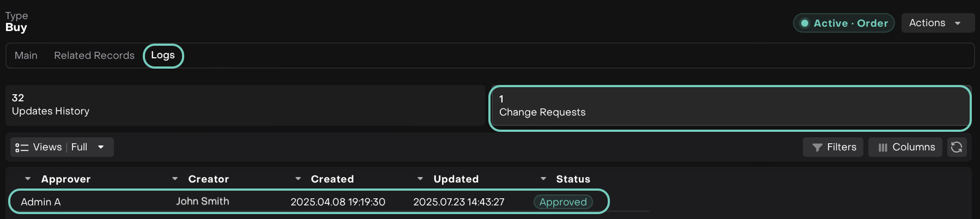Viewport: 980px width, 219px height.
Task: Open the Actions dropdown menu
Action: [937, 23]
